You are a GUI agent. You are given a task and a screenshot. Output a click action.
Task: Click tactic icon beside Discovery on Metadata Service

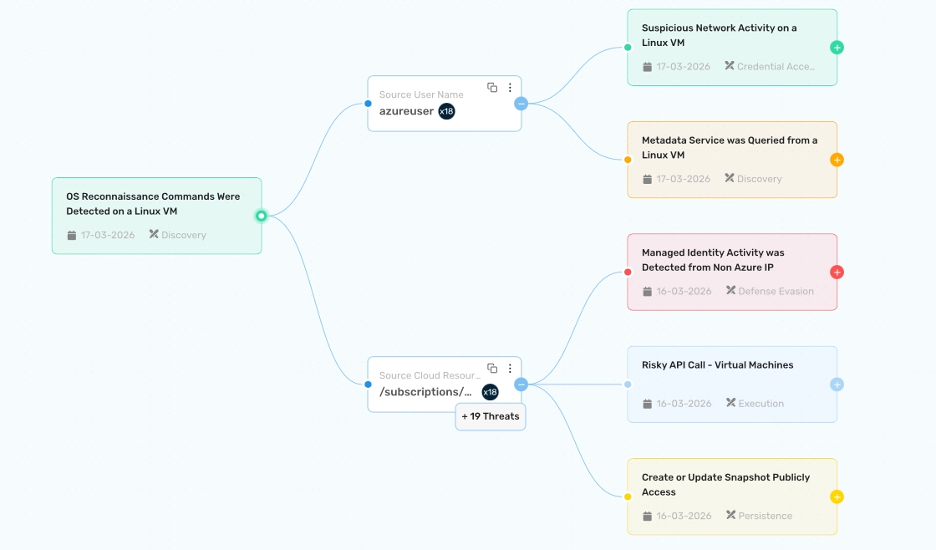click(729, 178)
